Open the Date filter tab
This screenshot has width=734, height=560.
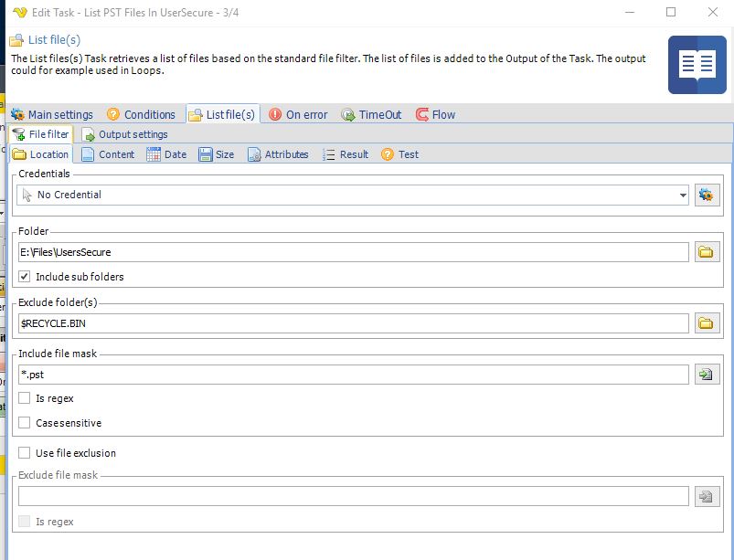point(167,154)
